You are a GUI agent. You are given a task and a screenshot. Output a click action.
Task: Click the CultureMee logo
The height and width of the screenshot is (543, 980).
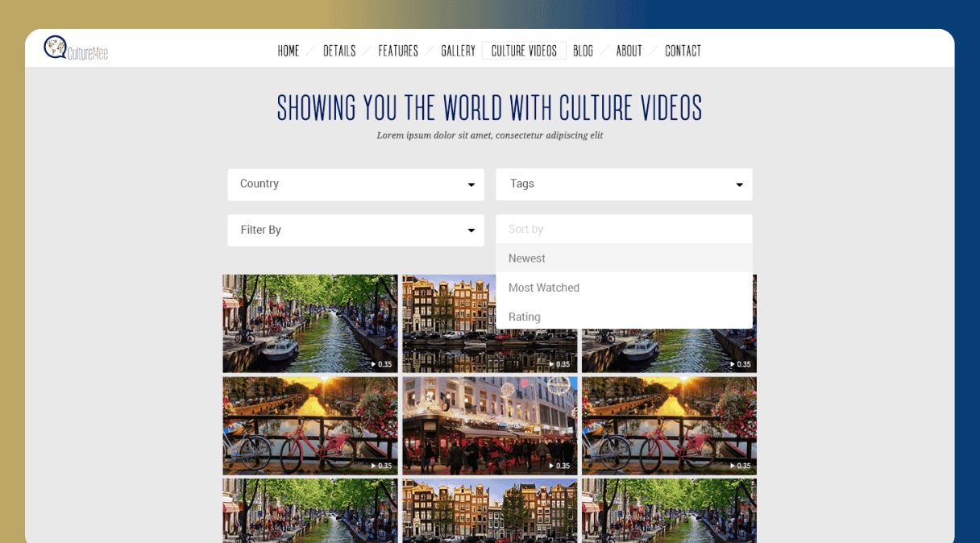(x=76, y=48)
